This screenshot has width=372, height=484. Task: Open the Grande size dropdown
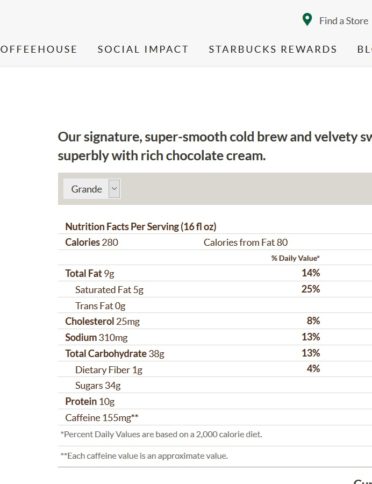click(x=92, y=189)
